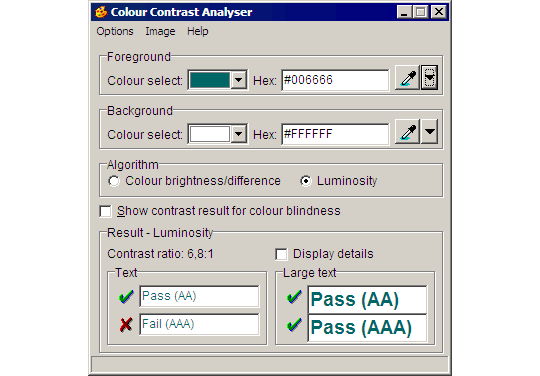Select the Colour brightness/difference algorithm

[x=194, y=181]
